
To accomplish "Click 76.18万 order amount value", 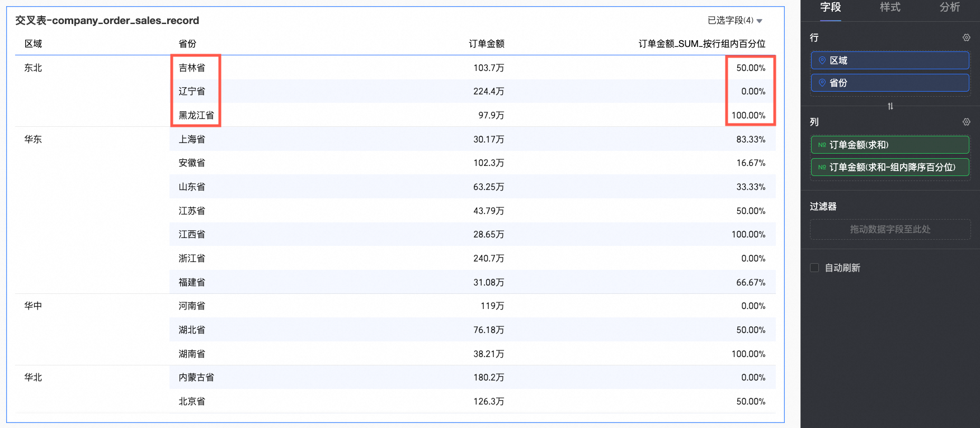I will (489, 330).
